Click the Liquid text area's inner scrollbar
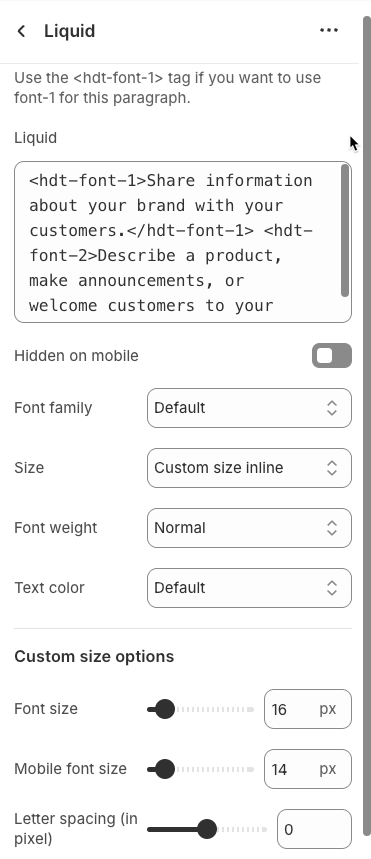 tap(345, 230)
